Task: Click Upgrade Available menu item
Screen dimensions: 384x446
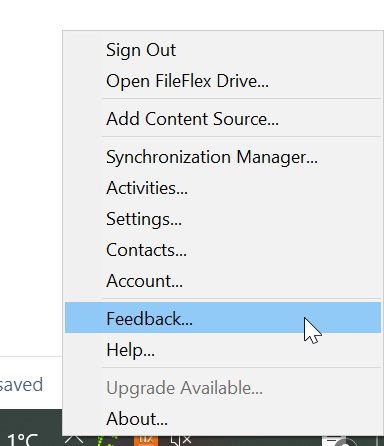Action: 223,388
